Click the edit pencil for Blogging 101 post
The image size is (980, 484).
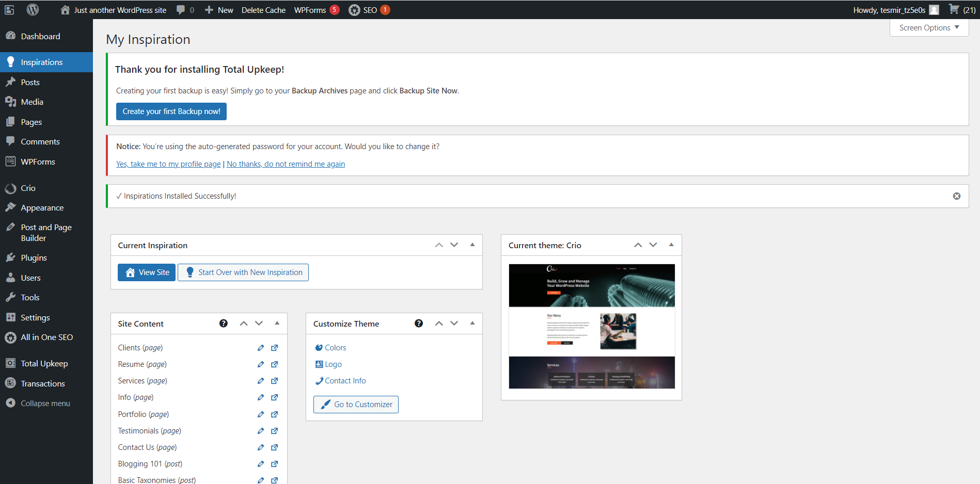coord(261,464)
